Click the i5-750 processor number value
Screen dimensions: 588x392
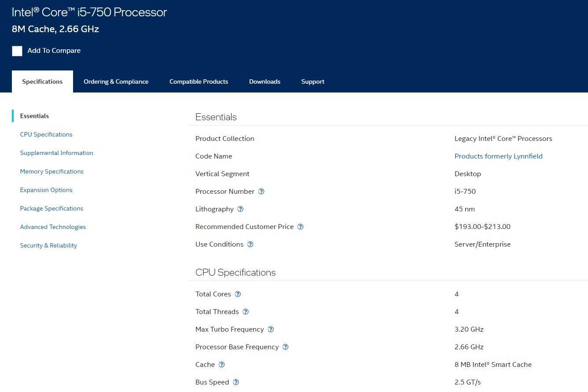465,192
